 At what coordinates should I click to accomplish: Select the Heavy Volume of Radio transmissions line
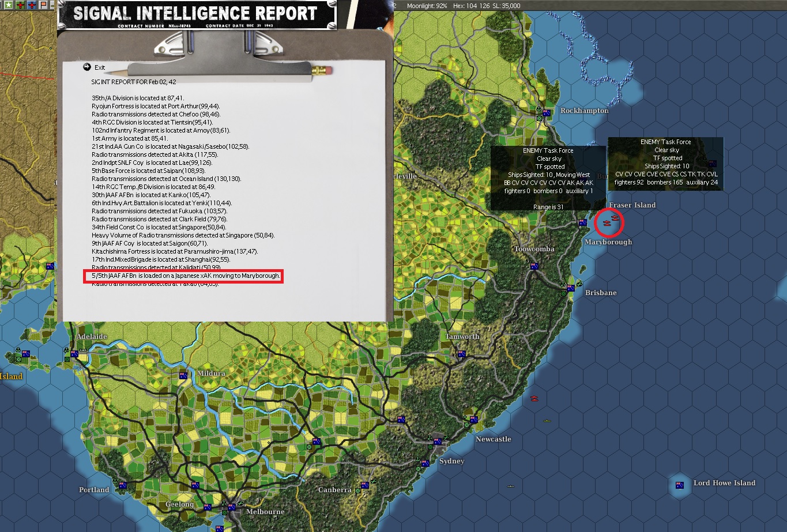pyautogui.click(x=183, y=235)
